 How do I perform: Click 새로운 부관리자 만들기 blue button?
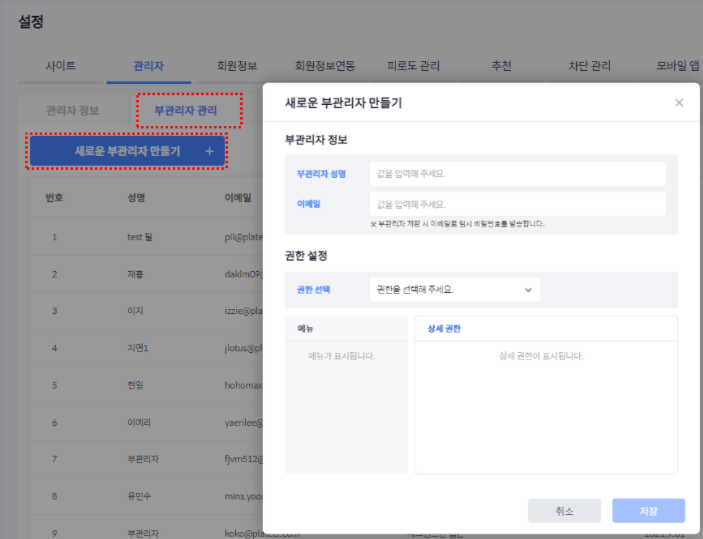pyautogui.click(x=128, y=151)
